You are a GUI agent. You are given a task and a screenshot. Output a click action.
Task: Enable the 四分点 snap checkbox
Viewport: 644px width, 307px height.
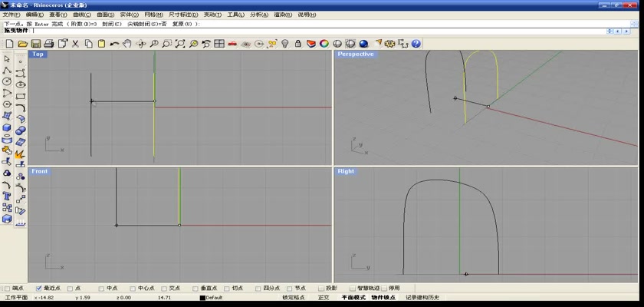coord(258,289)
